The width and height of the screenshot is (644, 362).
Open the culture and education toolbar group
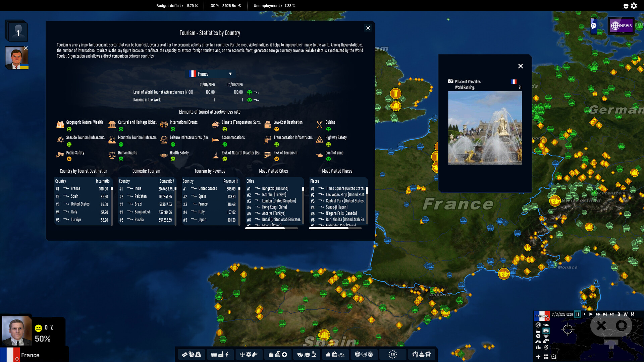(307, 354)
